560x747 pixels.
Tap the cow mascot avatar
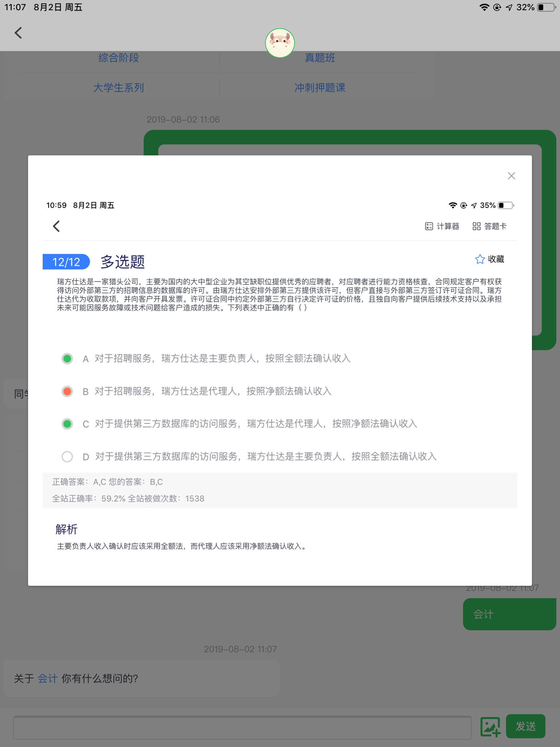(x=280, y=43)
